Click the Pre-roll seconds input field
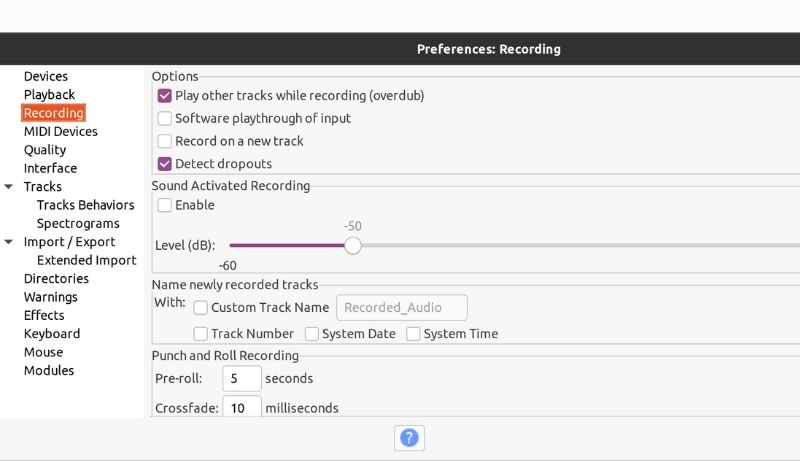This screenshot has width=800, height=461. (x=241, y=379)
